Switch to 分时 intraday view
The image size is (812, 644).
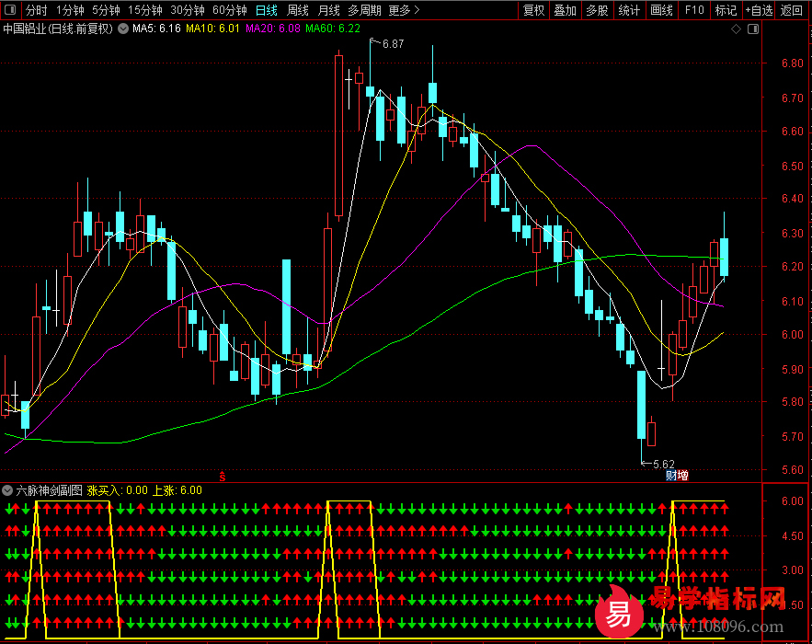click(36, 10)
